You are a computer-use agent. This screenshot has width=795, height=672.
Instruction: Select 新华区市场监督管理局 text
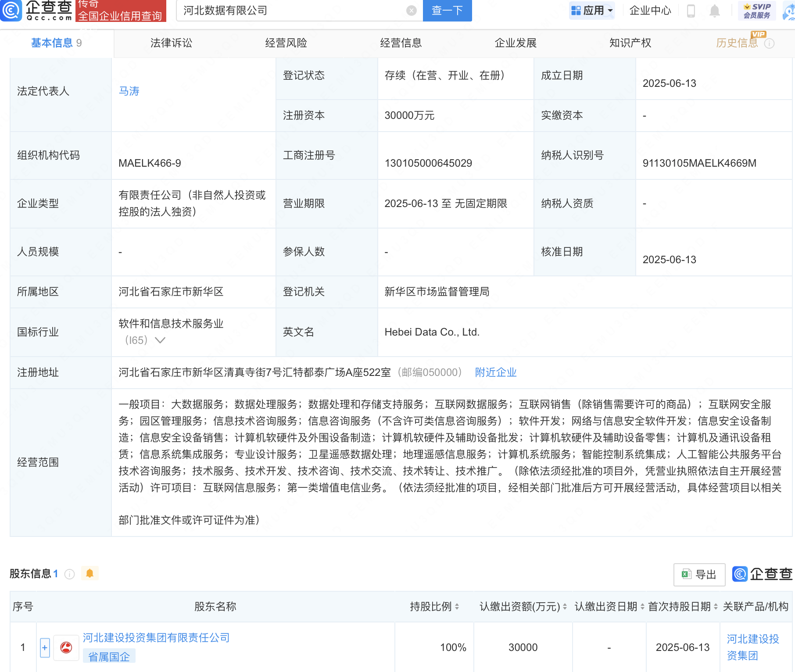point(437,292)
